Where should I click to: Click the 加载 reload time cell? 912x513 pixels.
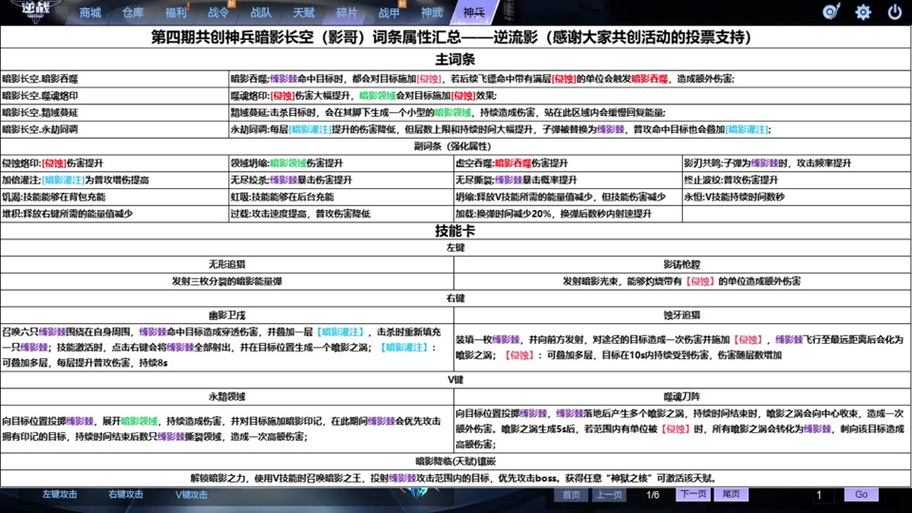click(568, 213)
